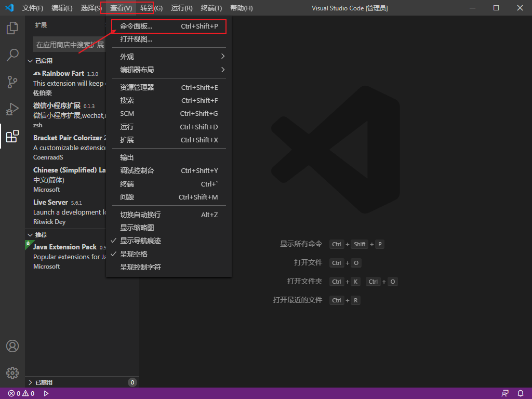Select 搜索 menu entry

[x=169, y=100]
